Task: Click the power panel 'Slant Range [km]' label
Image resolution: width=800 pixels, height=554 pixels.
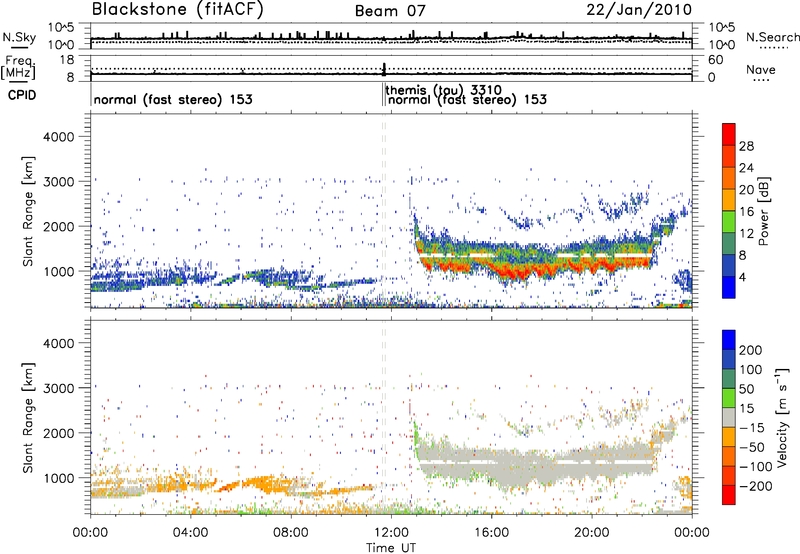Action: click(x=28, y=211)
